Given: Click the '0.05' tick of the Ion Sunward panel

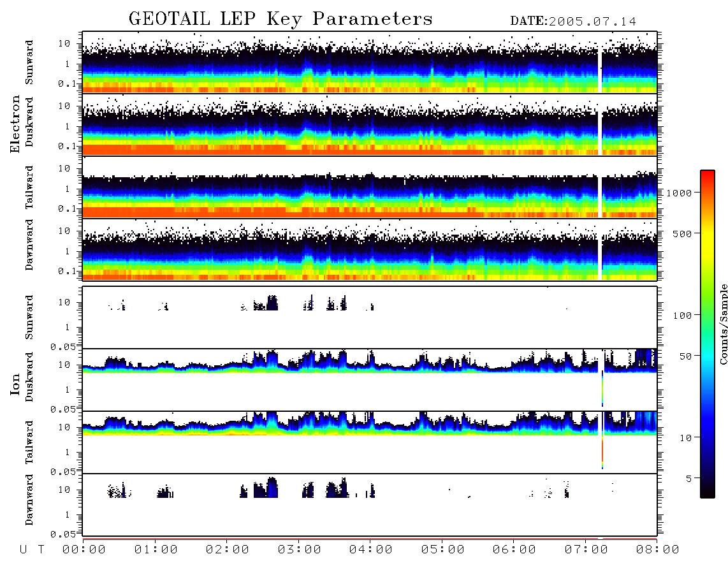Looking at the screenshot, I should (62, 346).
